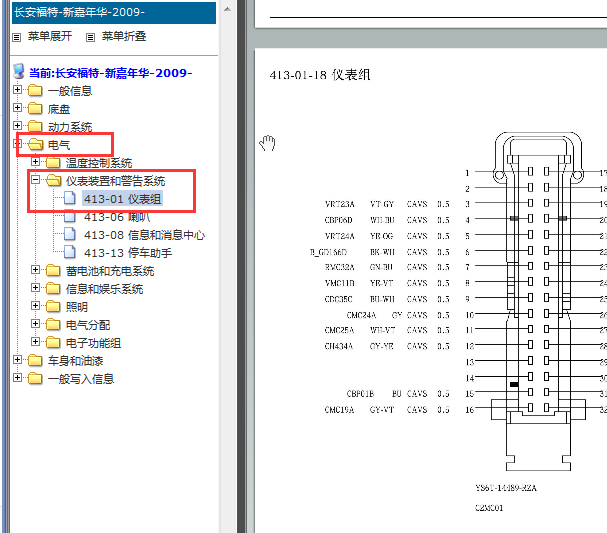Click the 车身和油漆 folder icon

35,361
